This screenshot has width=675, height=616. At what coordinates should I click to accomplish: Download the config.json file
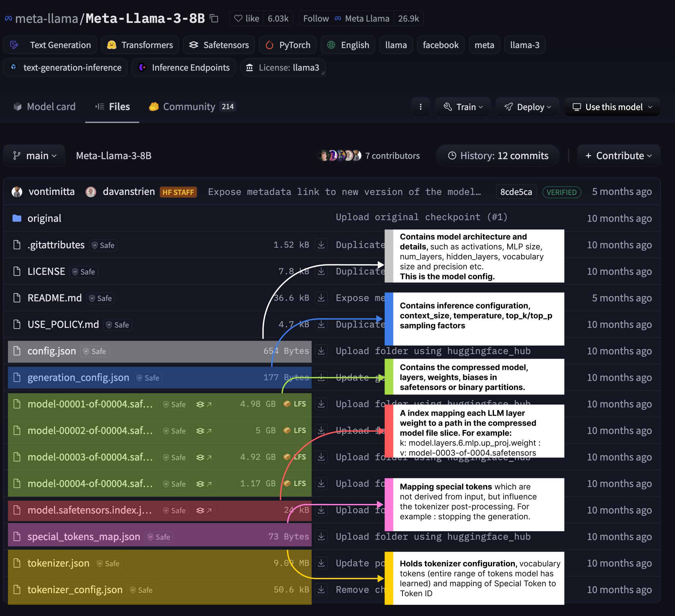pyautogui.click(x=321, y=351)
